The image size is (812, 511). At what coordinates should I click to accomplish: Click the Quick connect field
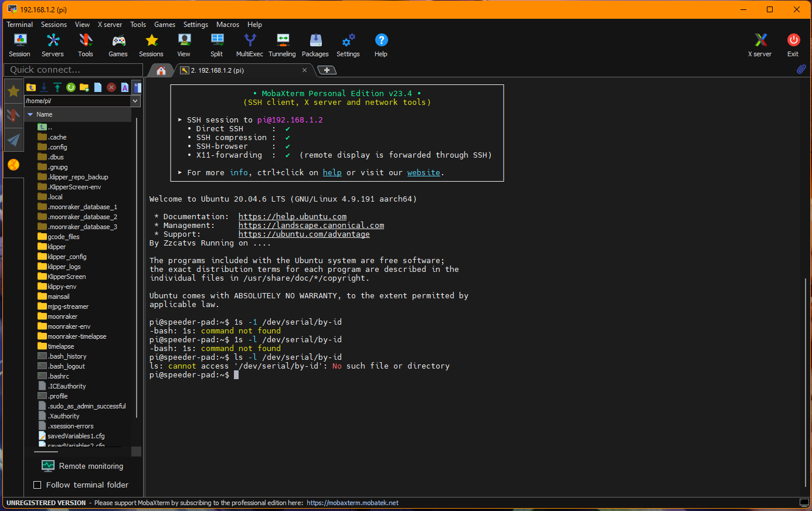(x=73, y=70)
